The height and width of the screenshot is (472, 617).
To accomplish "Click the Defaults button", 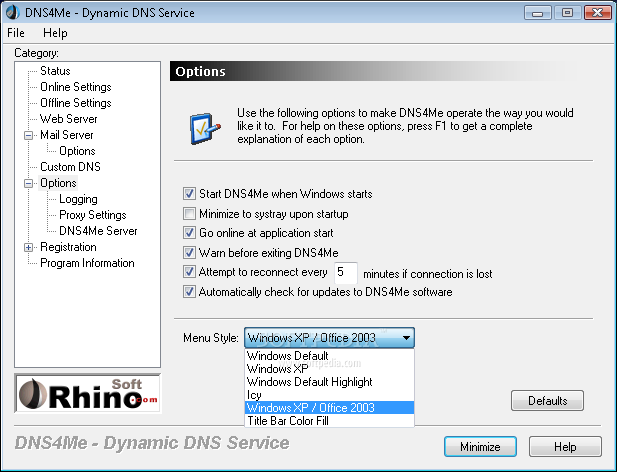I will point(547,400).
